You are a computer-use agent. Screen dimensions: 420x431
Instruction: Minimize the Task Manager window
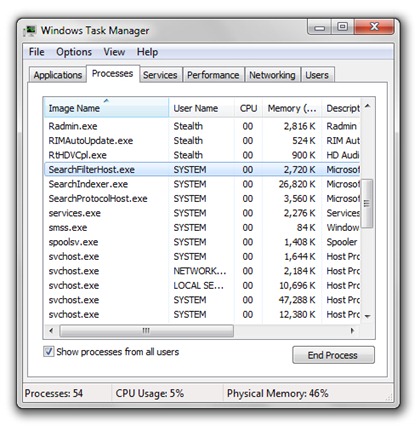point(319,27)
